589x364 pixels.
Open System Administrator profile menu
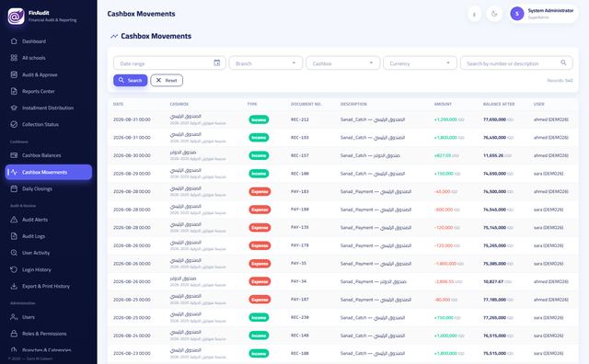[x=543, y=14]
